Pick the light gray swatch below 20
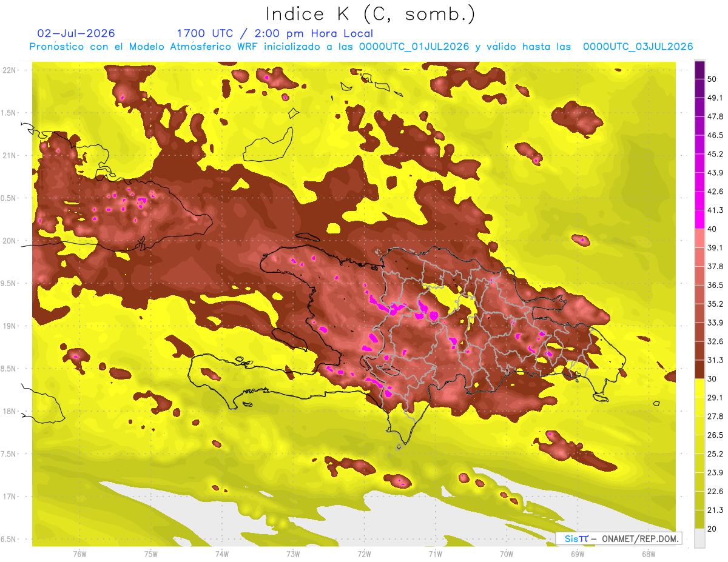This screenshot has height=562, width=728. (700, 538)
